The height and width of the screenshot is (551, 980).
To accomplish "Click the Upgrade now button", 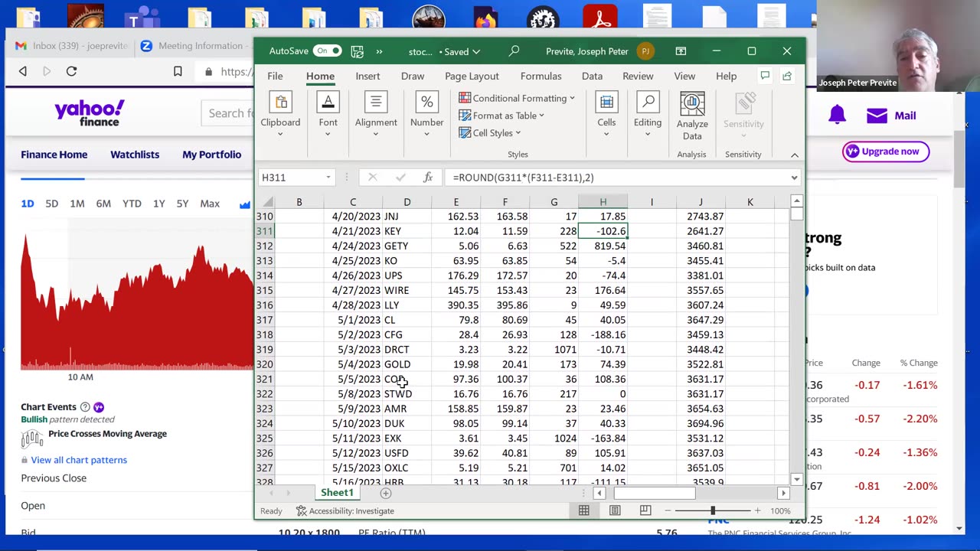I will click(886, 152).
